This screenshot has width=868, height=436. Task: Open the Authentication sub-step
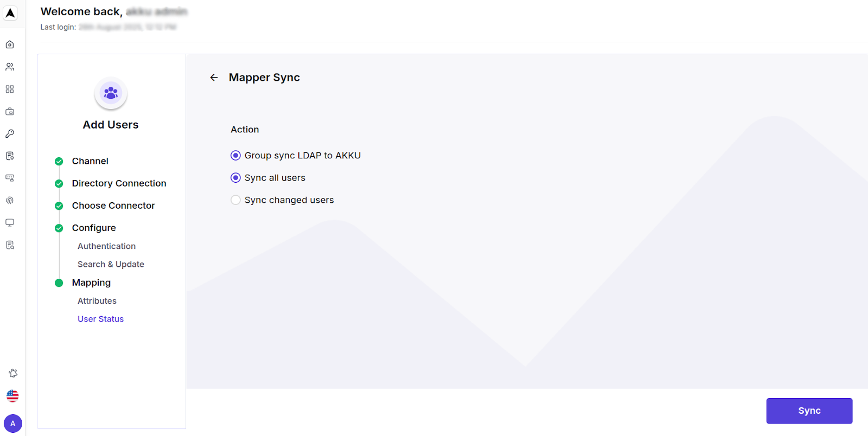pyautogui.click(x=106, y=246)
